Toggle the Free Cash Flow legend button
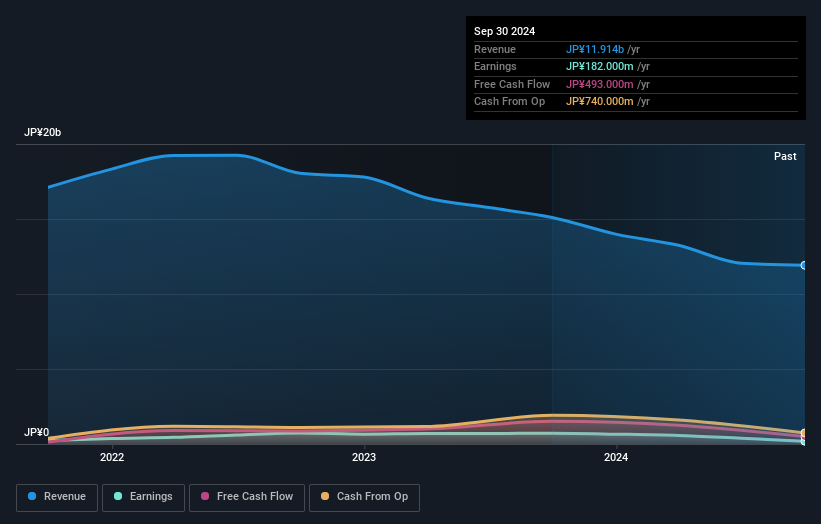This screenshot has height=524, width=821. [247, 497]
